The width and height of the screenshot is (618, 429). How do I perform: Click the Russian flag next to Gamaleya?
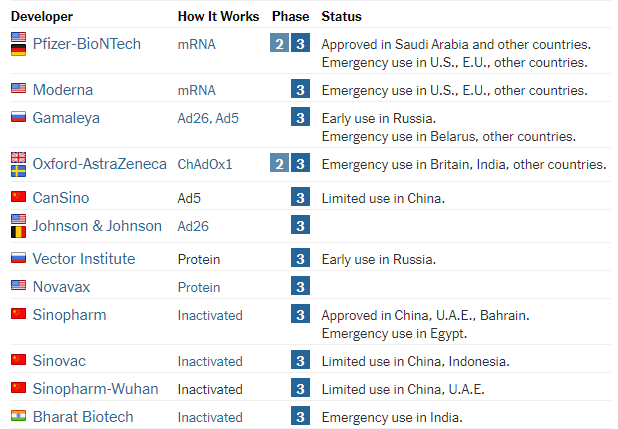pyautogui.click(x=19, y=117)
